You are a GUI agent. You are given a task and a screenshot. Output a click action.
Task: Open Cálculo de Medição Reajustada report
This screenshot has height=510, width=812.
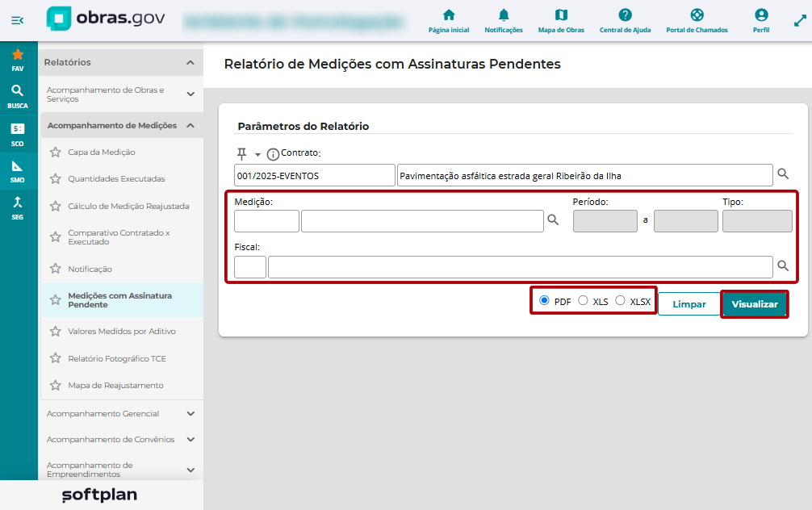(128, 206)
